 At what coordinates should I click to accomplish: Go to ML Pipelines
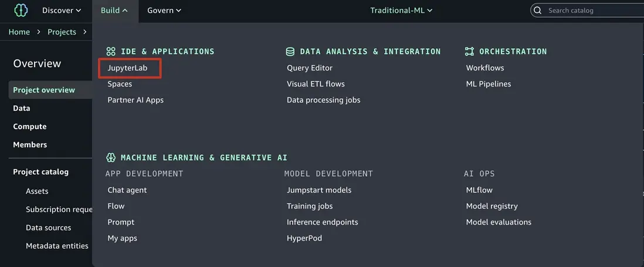point(488,84)
